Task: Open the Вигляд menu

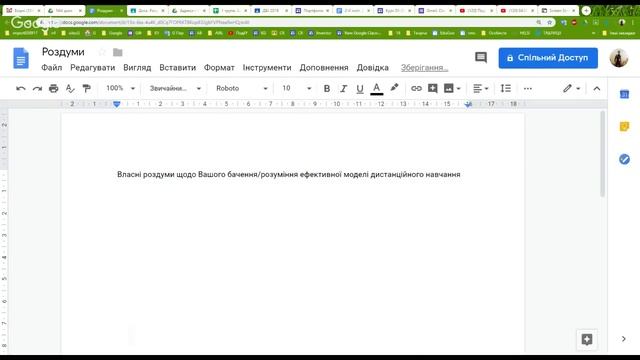Action: pos(137,68)
